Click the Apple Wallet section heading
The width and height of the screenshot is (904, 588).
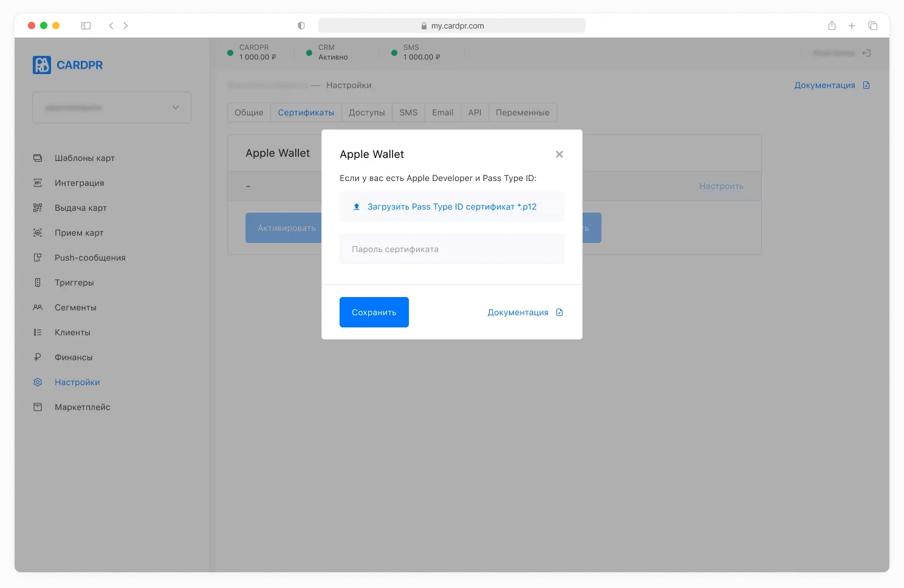[278, 153]
